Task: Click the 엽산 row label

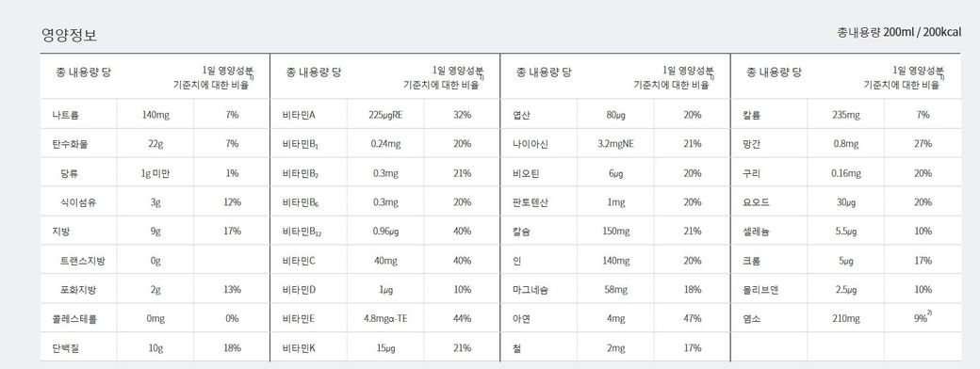Action: click(x=522, y=115)
